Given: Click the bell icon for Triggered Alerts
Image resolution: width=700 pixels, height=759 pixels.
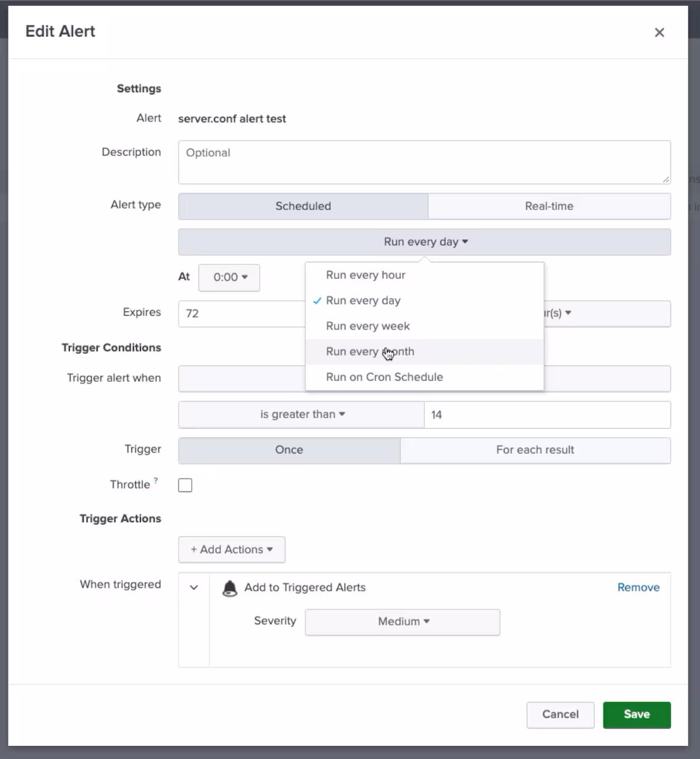Looking at the screenshot, I should coord(229,588).
